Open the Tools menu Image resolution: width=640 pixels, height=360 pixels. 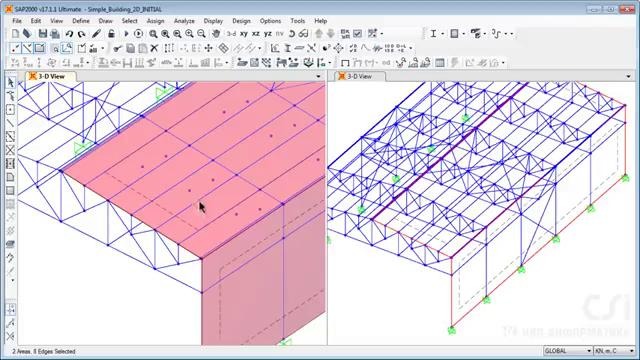point(298,21)
